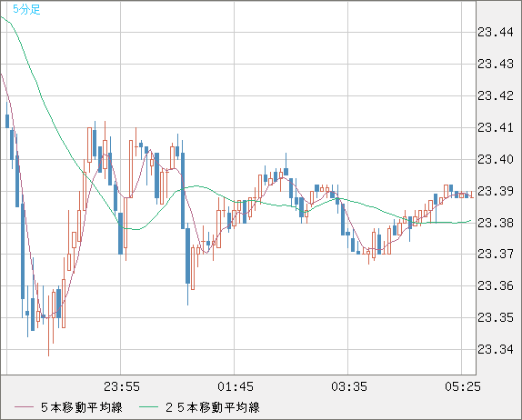Click the 23.36 price axis label
This screenshot has width=522, height=420.
496,285
